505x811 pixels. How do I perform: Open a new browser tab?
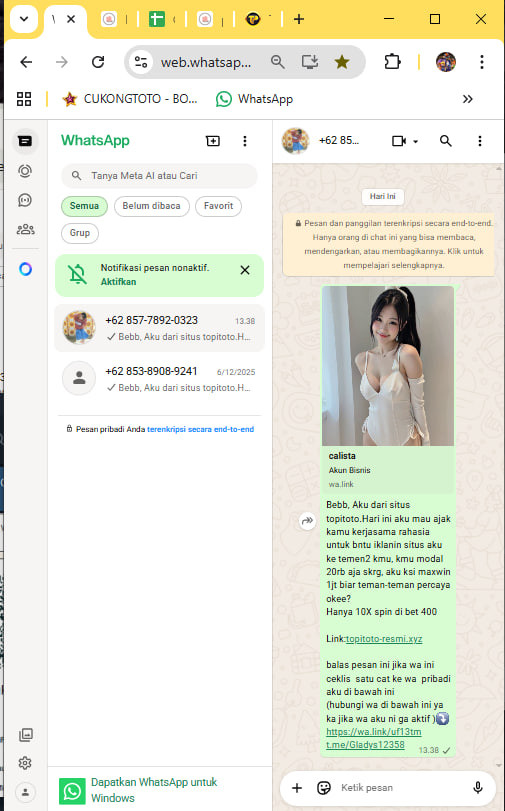pyautogui.click(x=299, y=19)
